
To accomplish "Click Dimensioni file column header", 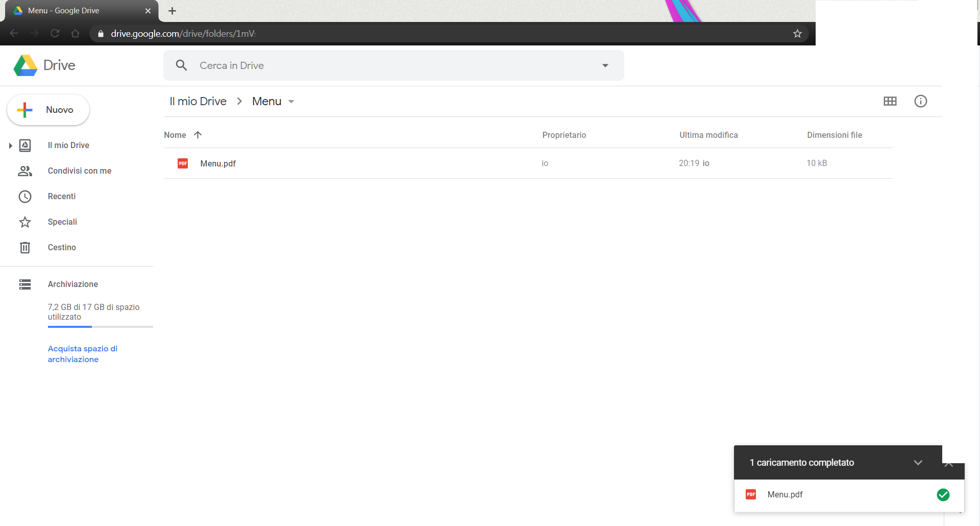I will (835, 135).
